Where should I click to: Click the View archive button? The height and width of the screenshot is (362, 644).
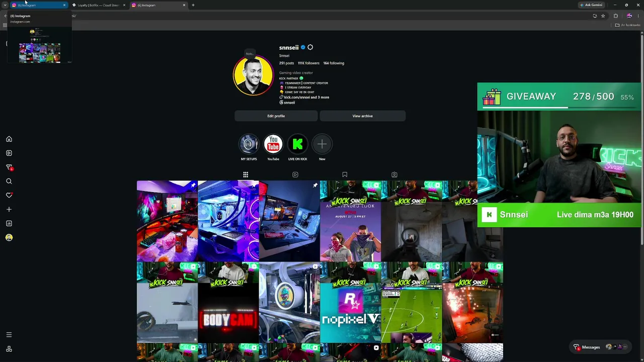point(362,116)
